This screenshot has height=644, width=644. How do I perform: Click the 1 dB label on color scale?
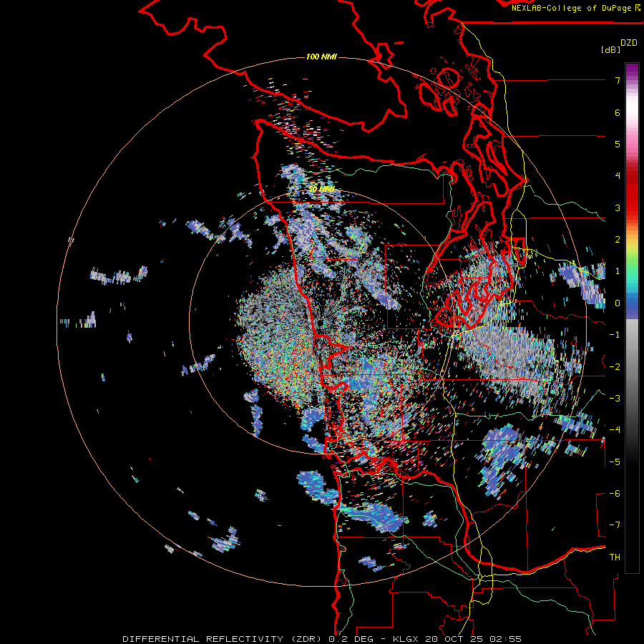pyautogui.click(x=618, y=271)
